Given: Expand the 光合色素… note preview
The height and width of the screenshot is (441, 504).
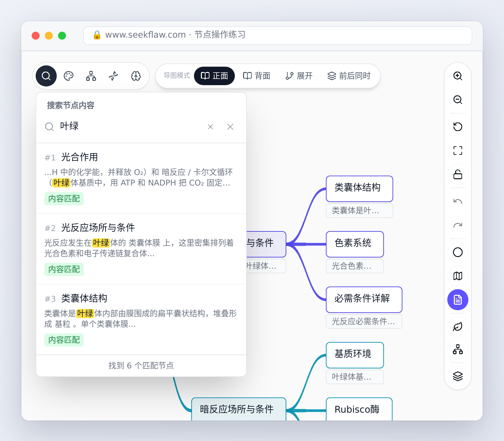Looking at the screenshot, I should 355,266.
